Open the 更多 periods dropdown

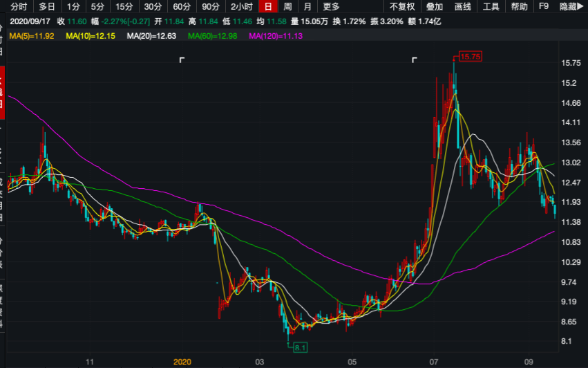pos(332,6)
